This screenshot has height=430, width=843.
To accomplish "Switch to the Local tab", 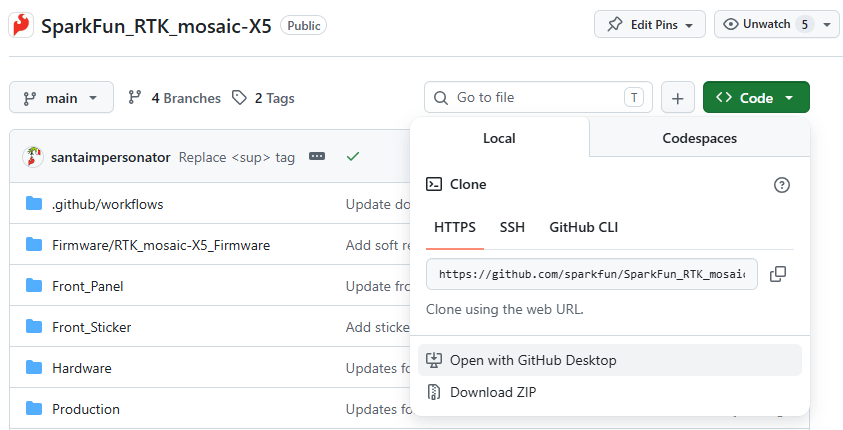I will (x=499, y=138).
